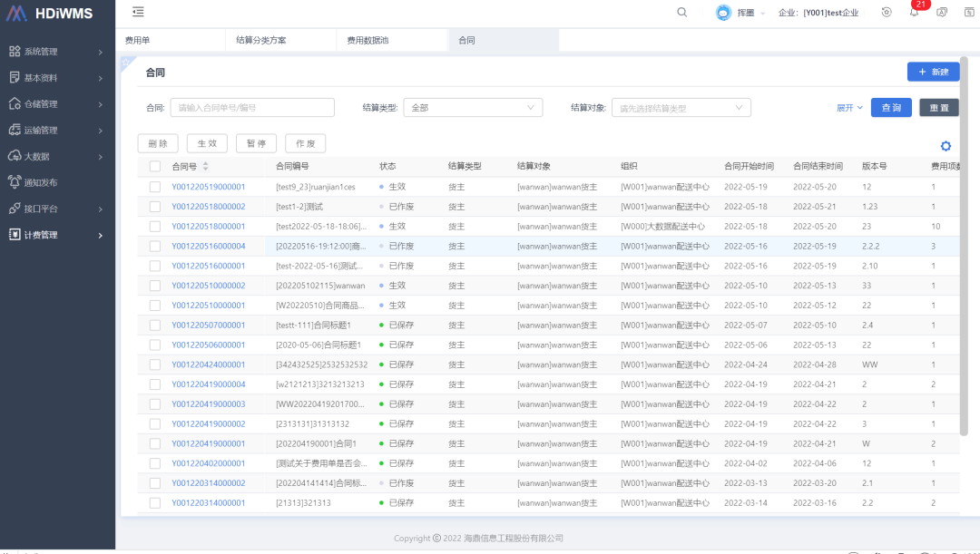This screenshot has height=554, width=980.
Task: Tick the checkbox for Y001220419000003
Action: pos(155,404)
